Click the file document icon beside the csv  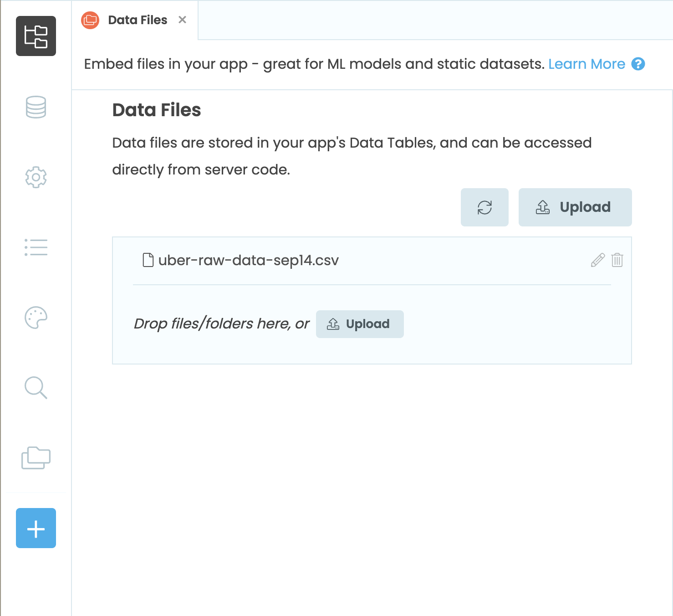(x=147, y=260)
